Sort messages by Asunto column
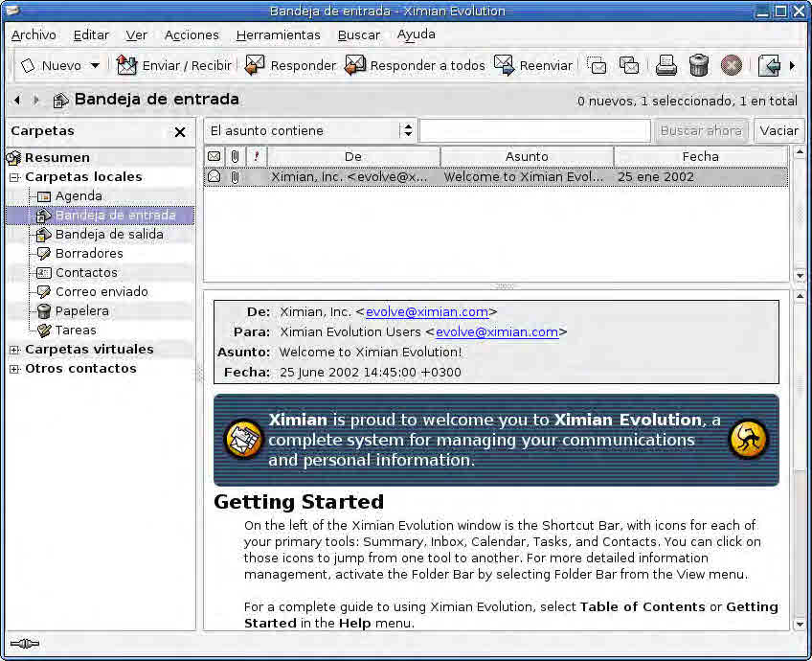Screen dimensions: 812x661 tap(527, 156)
